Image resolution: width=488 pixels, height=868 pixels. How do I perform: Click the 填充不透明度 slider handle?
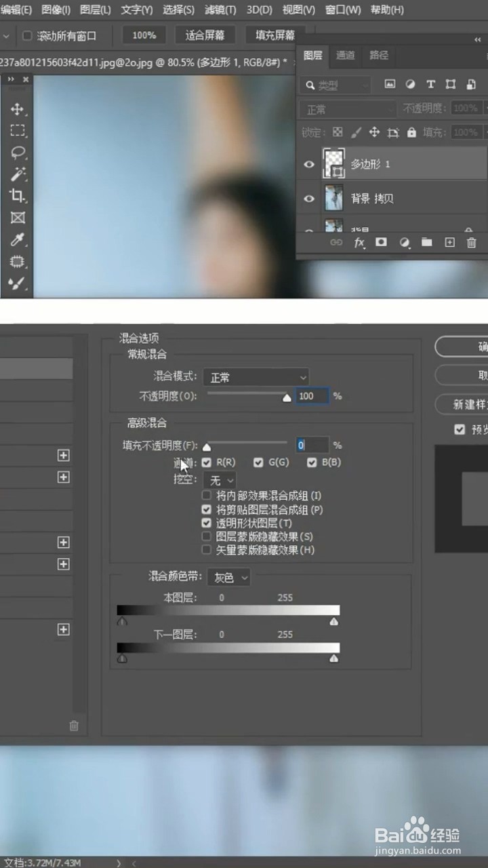tap(207, 447)
